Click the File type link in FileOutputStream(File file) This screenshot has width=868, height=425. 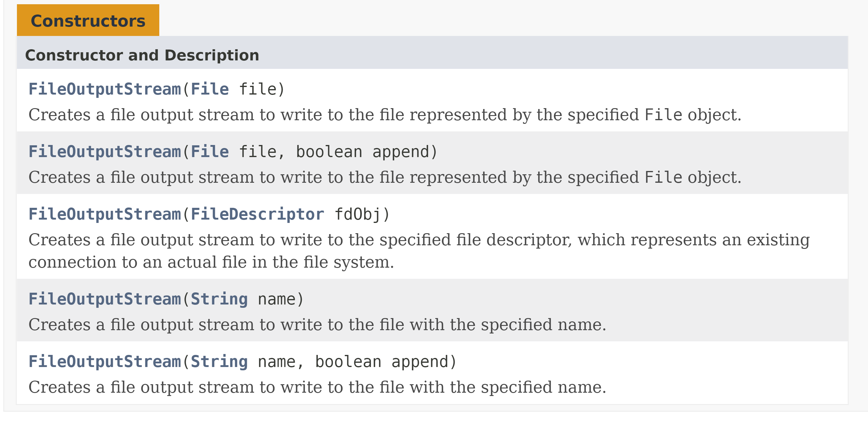pyautogui.click(x=209, y=89)
